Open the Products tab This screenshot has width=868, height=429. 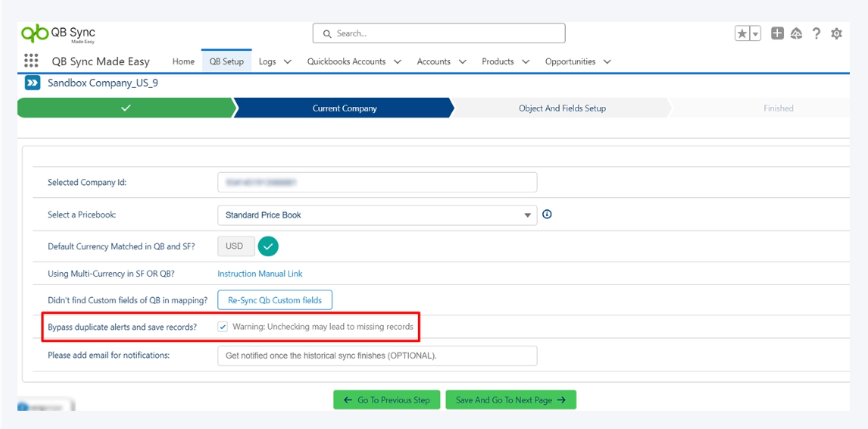click(x=498, y=61)
